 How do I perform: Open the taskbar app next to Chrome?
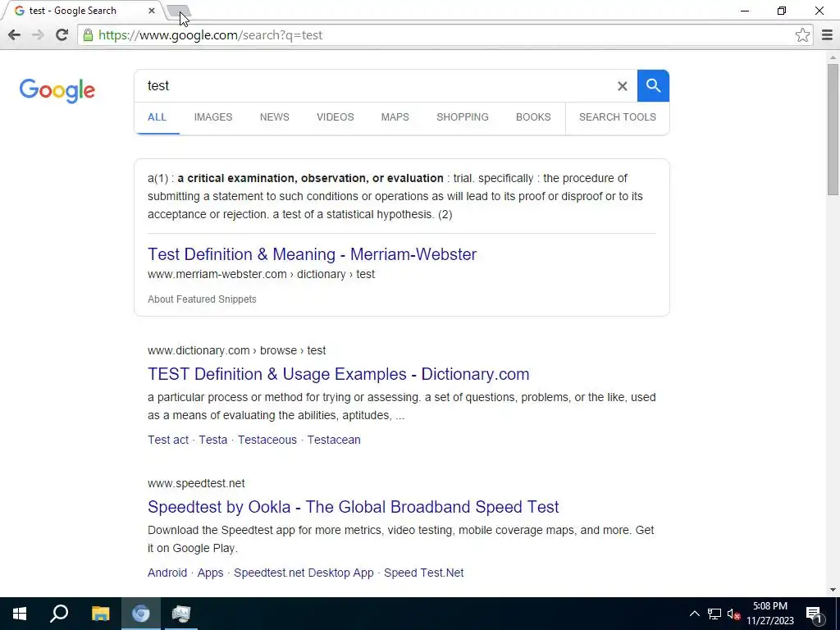(x=181, y=614)
